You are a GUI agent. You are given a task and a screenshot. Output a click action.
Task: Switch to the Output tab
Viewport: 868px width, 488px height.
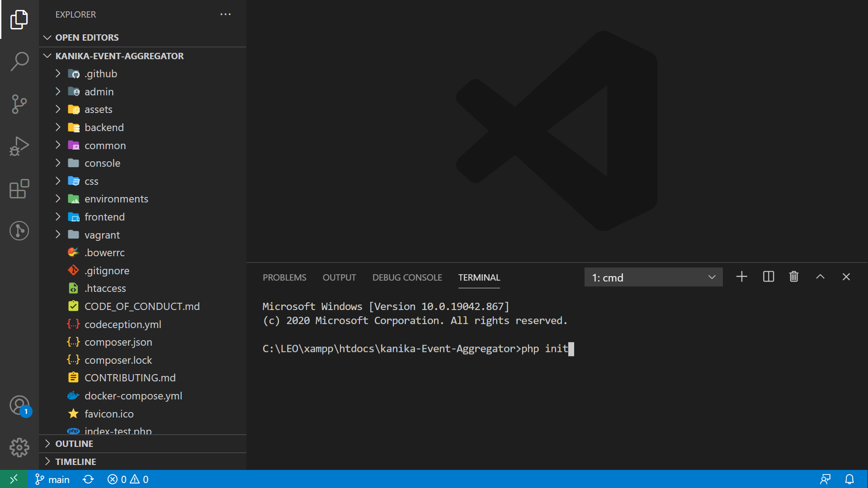pyautogui.click(x=339, y=277)
